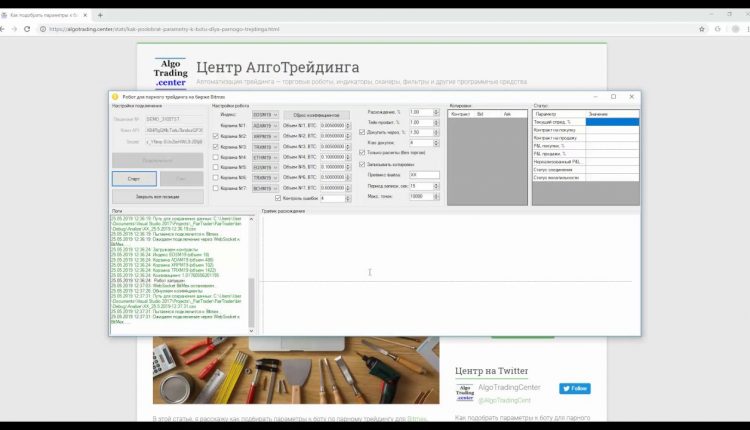
Task: Click the Bid column header
Action: (487, 114)
